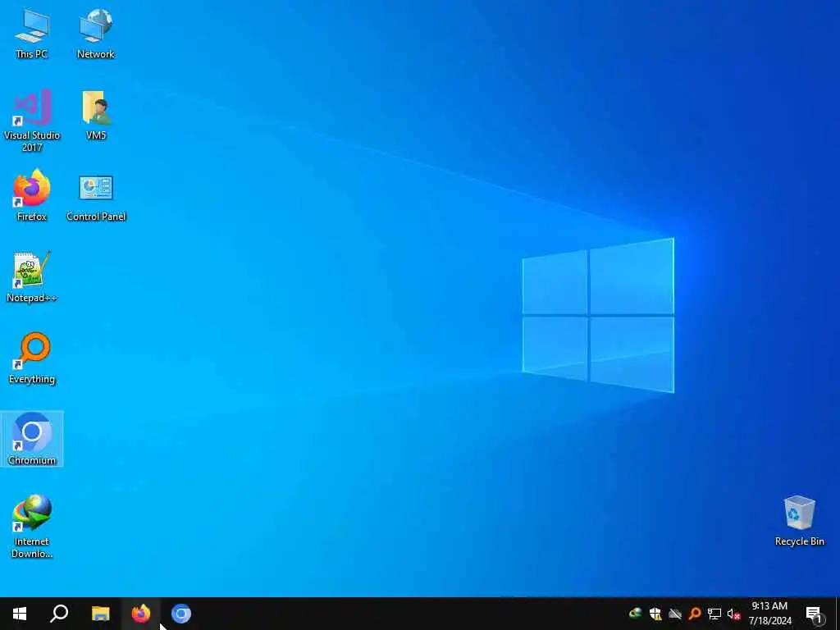Select the Recycle Bin icon

click(799, 521)
